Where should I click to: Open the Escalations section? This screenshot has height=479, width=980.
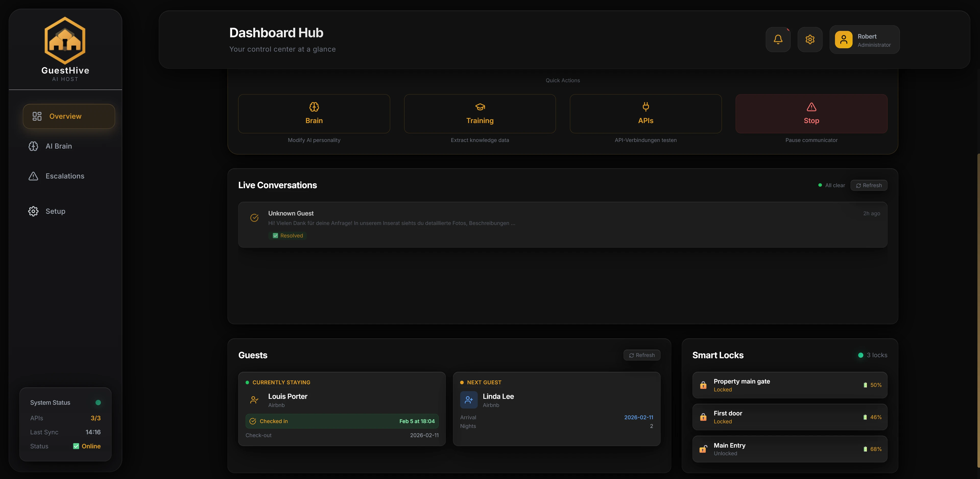click(65, 176)
